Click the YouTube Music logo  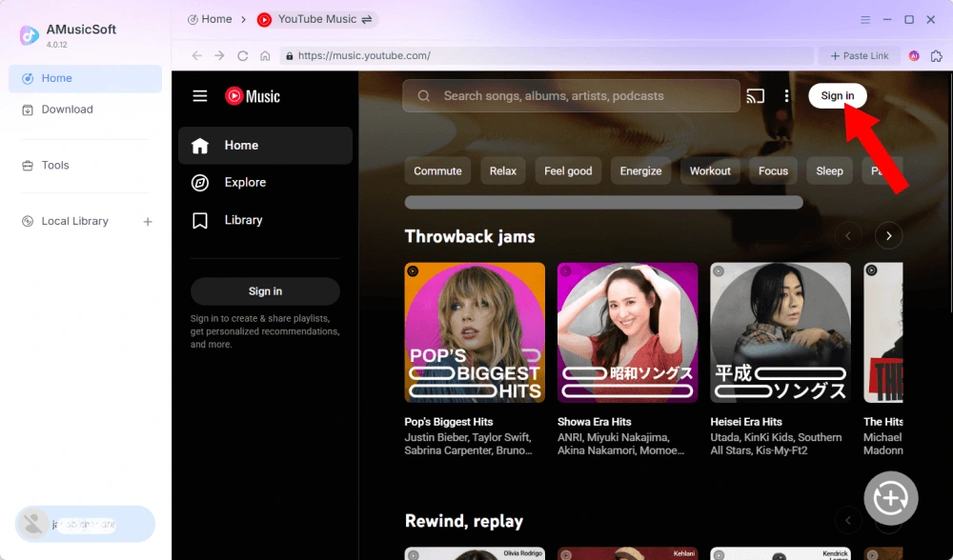pos(253,96)
